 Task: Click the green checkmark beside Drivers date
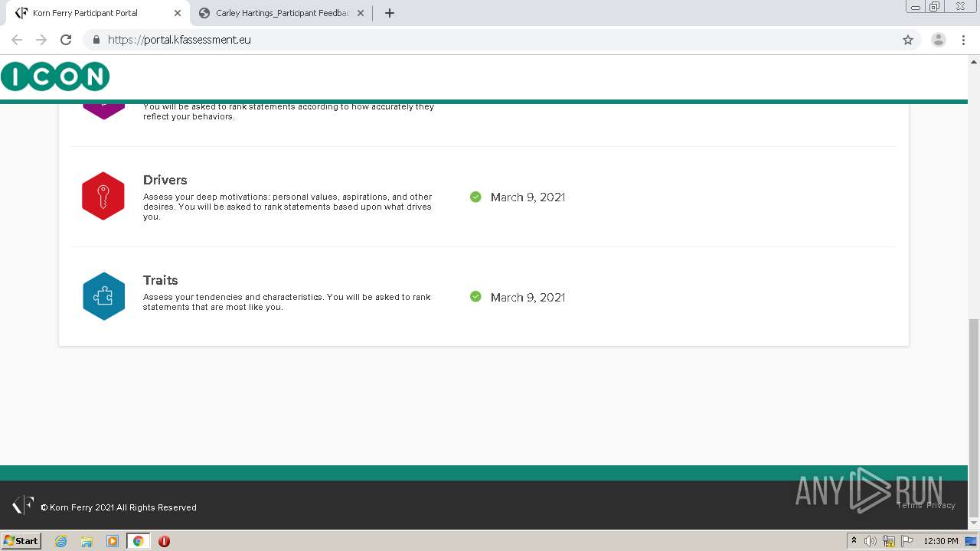tap(475, 197)
